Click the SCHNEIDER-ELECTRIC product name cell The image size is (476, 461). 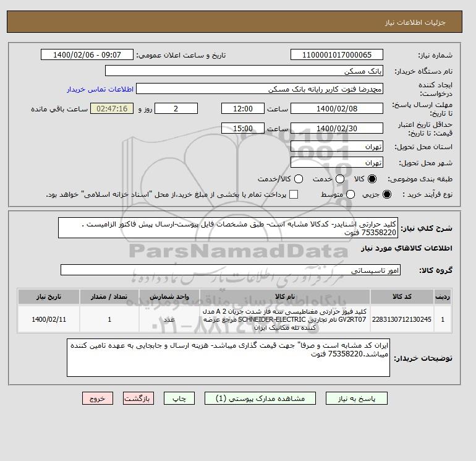pyautogui.click(x=285, y=319)
